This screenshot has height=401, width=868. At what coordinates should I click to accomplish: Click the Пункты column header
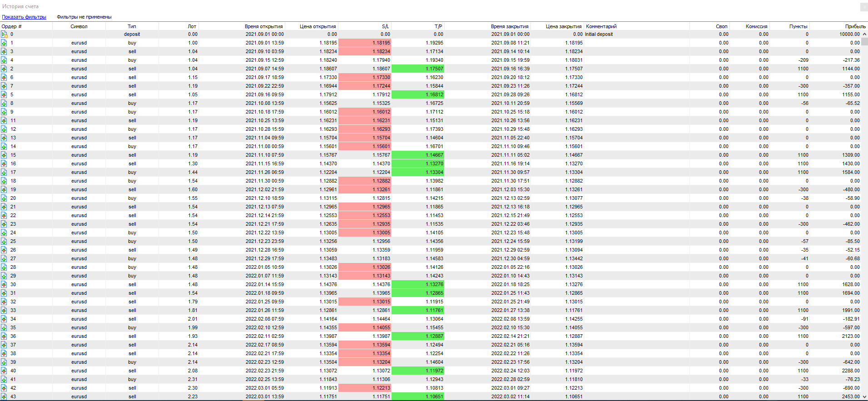tap(798, 26)
